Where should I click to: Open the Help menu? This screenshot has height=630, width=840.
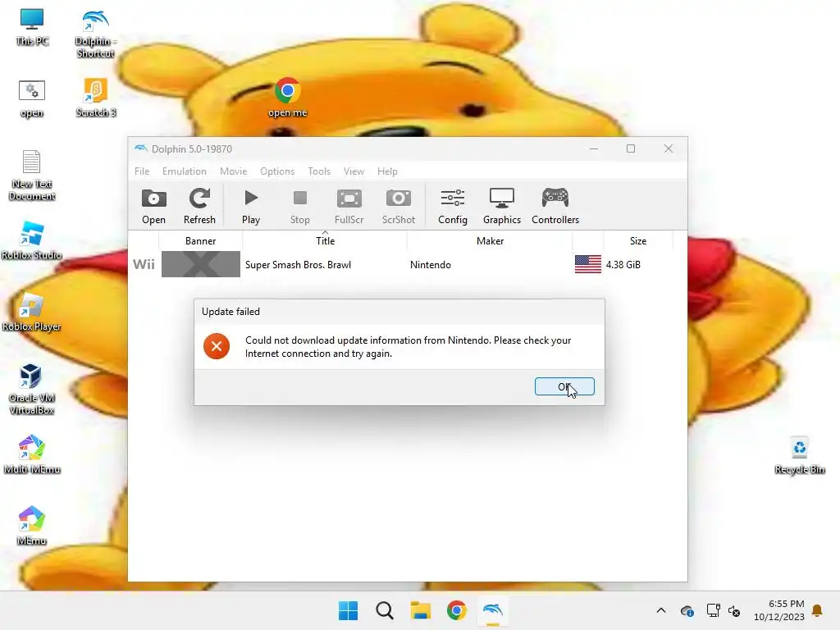387,171
